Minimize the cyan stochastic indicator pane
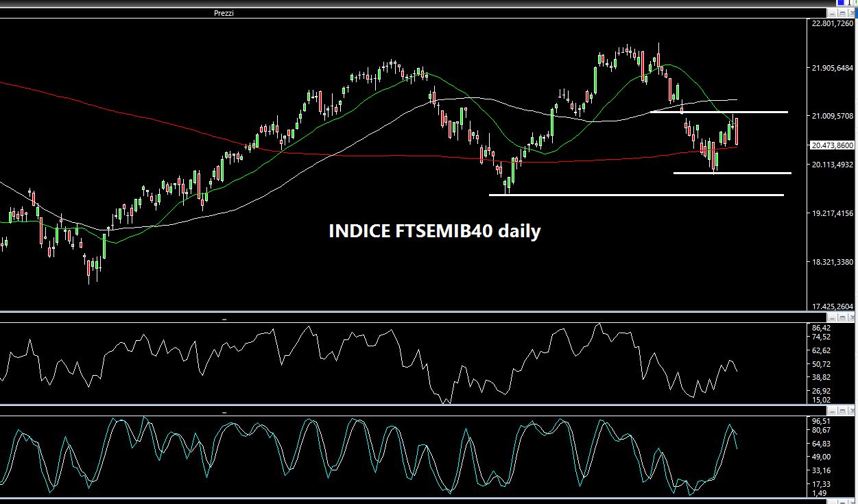858x504 pixels. [832, 411]
